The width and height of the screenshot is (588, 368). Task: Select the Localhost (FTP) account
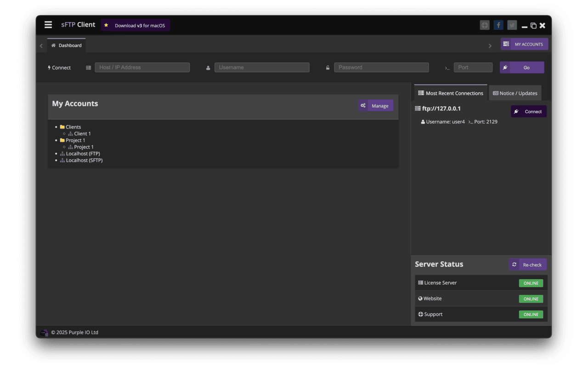[x=83, y=153]
